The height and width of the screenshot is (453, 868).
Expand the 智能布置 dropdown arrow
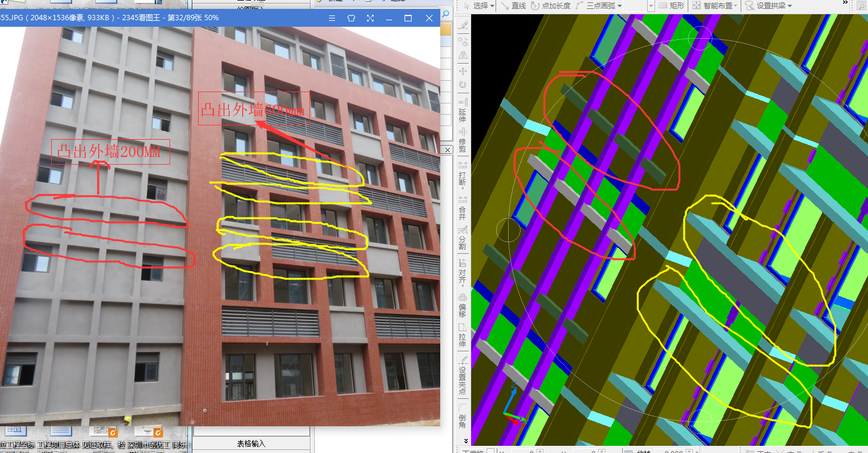tap(736, 6)
